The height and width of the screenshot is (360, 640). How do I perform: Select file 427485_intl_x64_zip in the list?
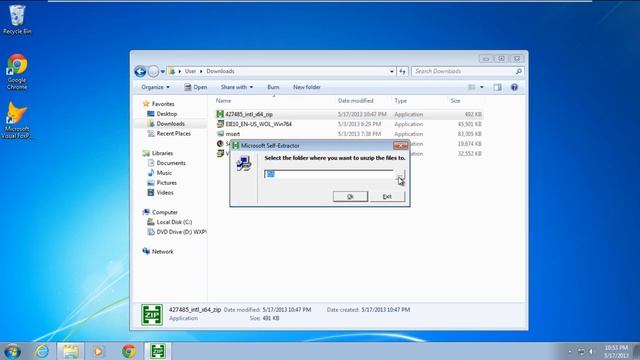(349, 114)
